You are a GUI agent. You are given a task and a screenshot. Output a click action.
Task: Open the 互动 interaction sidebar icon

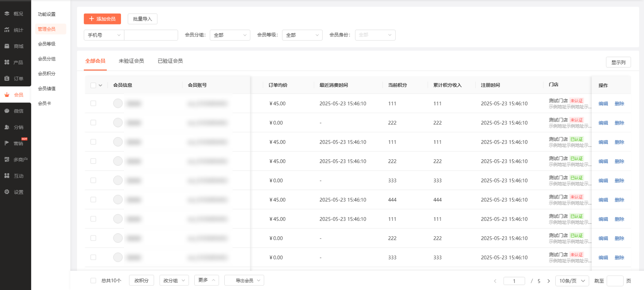tap(7, 175)
